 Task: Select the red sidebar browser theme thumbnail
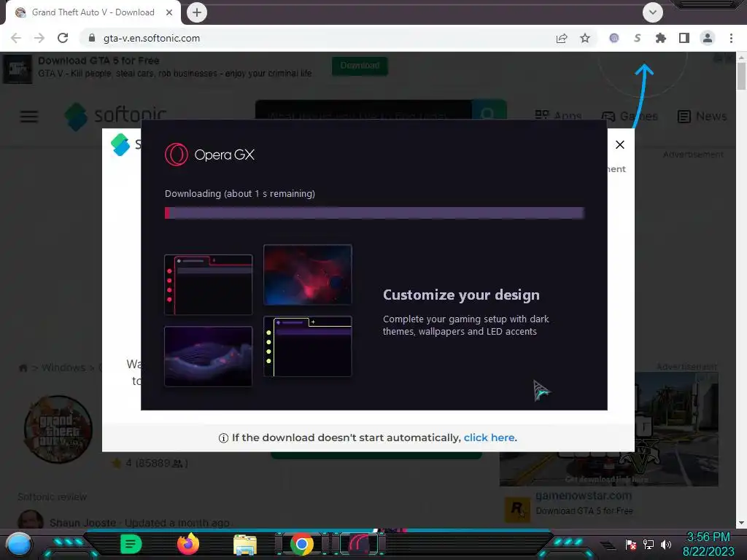tap(208, 285)
